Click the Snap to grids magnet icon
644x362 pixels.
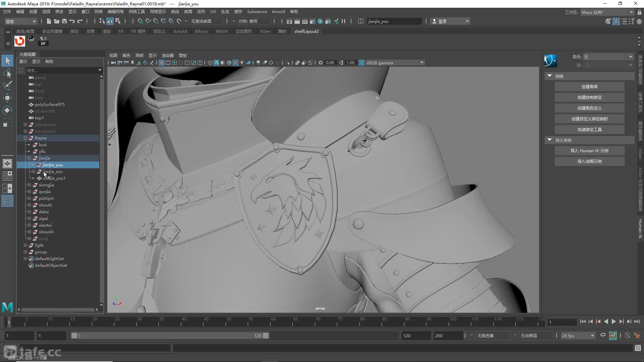140,21
